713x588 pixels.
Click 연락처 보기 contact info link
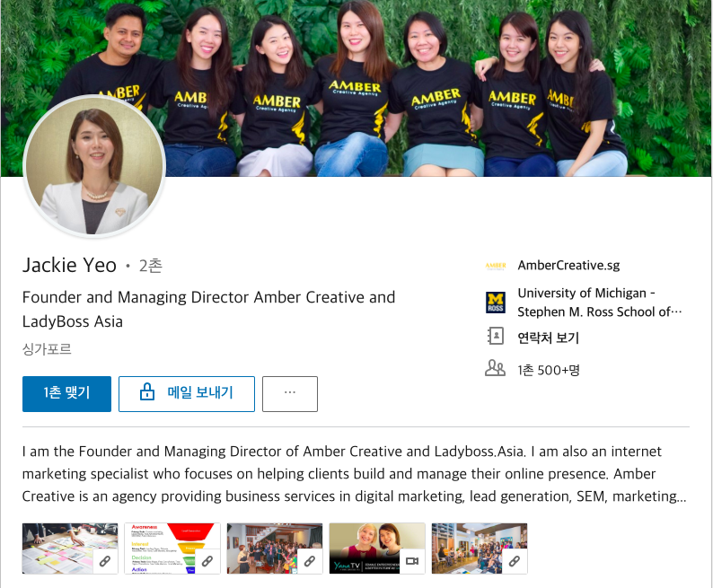pyautogui.click(x=549, y=338)
